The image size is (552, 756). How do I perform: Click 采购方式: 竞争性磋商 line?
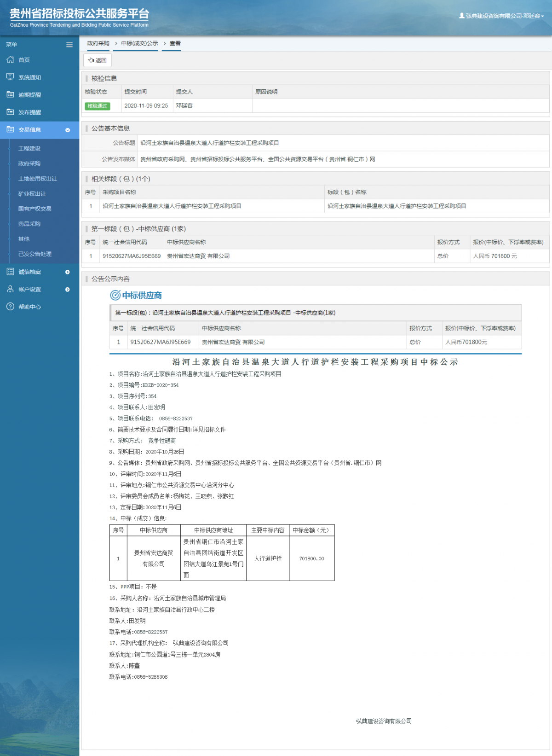[x=143, y=441]
